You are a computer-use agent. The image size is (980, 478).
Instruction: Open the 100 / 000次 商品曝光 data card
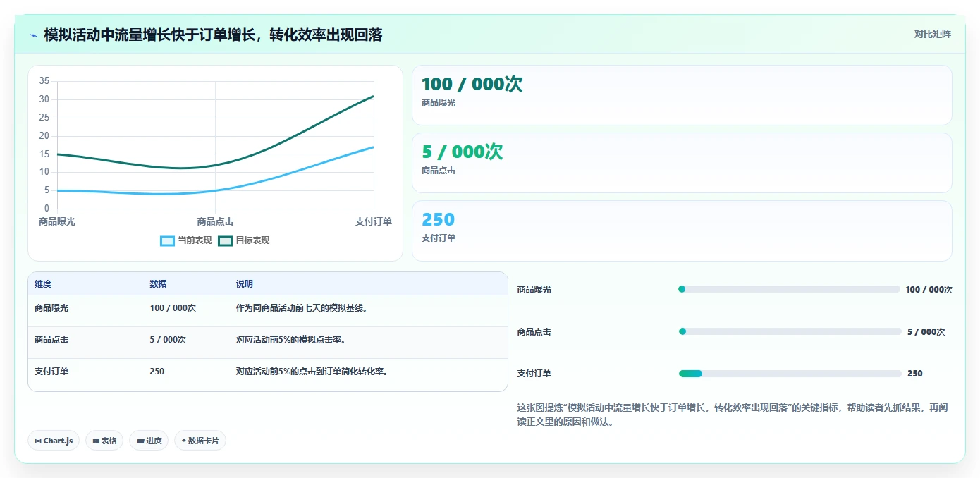(682, 95)
